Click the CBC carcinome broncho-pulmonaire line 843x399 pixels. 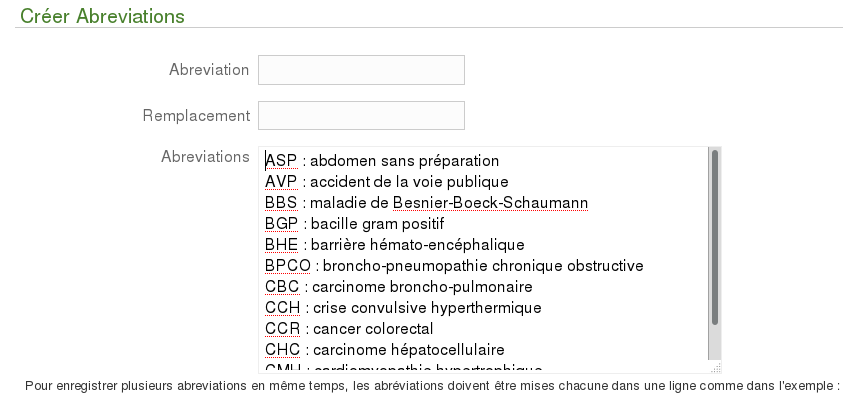tap(398, 287)
